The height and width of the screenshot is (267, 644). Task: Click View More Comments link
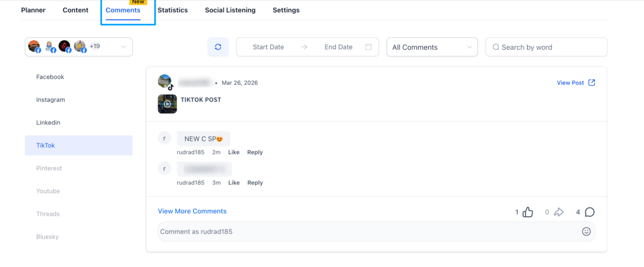[x=192, y=211]
